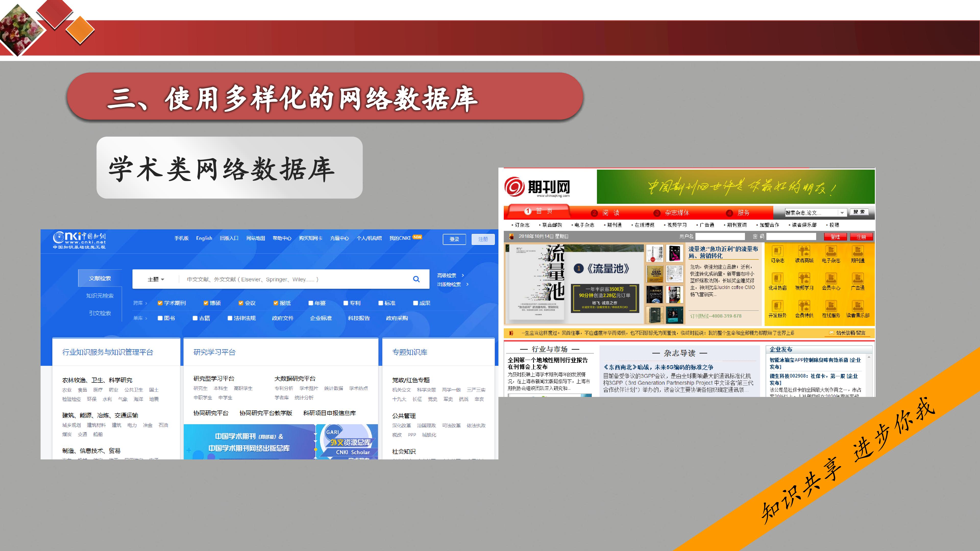Screen dimensions: 980x551
Task: Expand the 搜索杂志,论文 dropdown arrow
Action: point(842,212)
